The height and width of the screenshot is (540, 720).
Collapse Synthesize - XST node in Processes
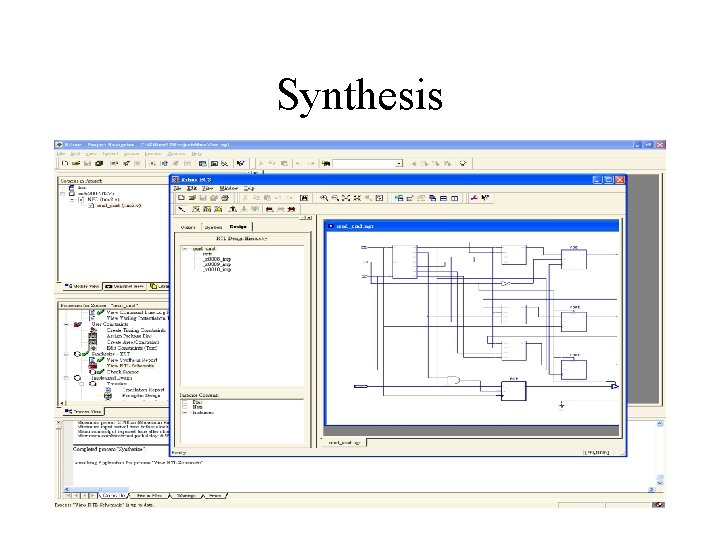66,354
